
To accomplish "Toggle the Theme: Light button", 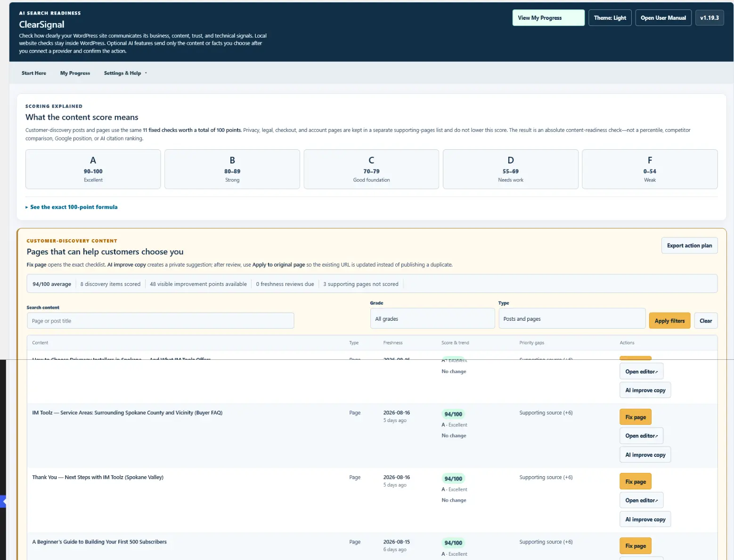I will (x=610, y=18).
